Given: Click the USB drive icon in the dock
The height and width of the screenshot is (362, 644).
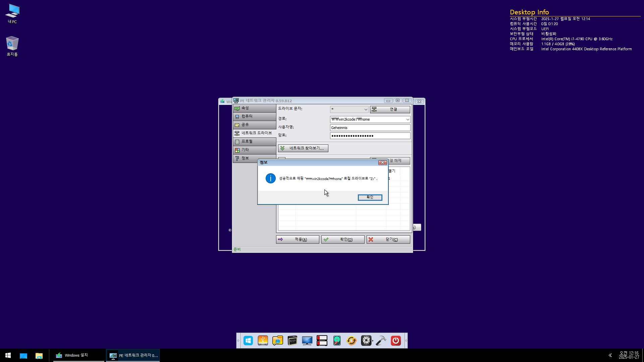Looking at the screenshot, I should tap(263, 341).
